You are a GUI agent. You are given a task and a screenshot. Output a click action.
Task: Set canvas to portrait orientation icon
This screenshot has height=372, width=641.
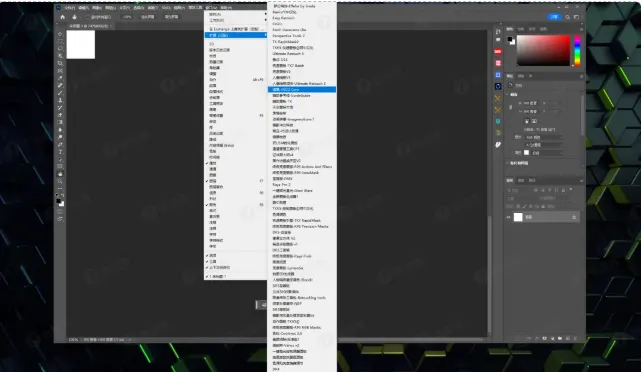coord(527,121)
